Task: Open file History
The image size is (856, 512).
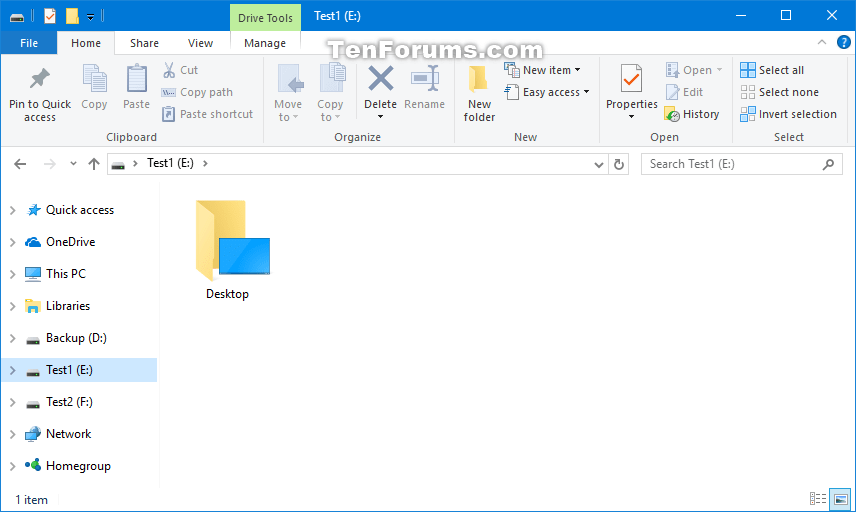Action: tap(692, 114)
